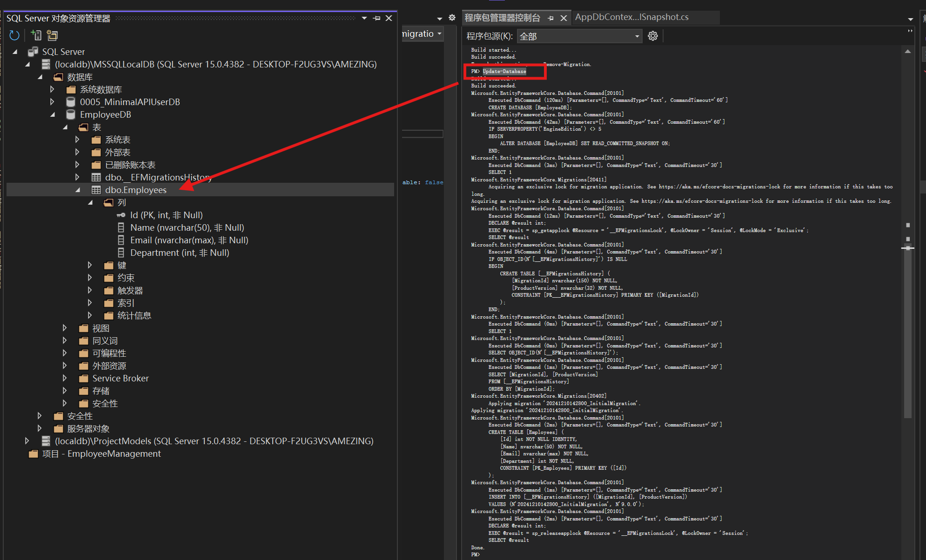The image size is (926, 560).
Task: Collapse the (localdb)\MSSQLLocalDB server node
Action: pyautogui.click(x=28, y=64)
